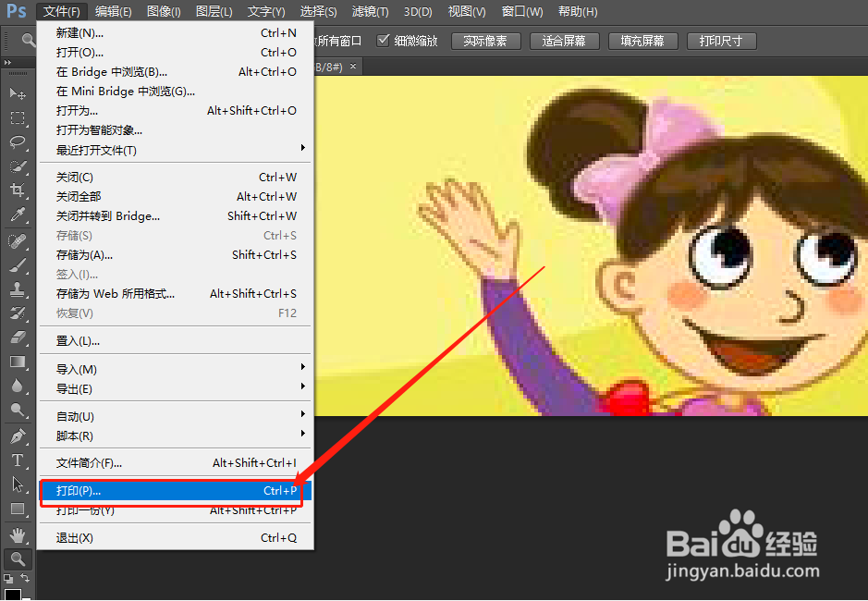Click the default colors icon
Image resolution: width=868 pixels, height=601 pixels.
(7, 578)
